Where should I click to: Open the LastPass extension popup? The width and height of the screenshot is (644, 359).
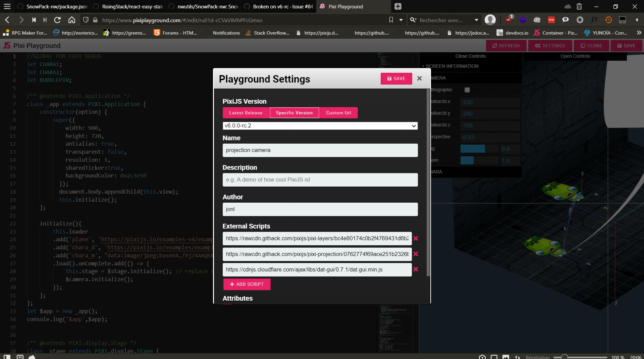pyautogui.click(x=551, y=20)
